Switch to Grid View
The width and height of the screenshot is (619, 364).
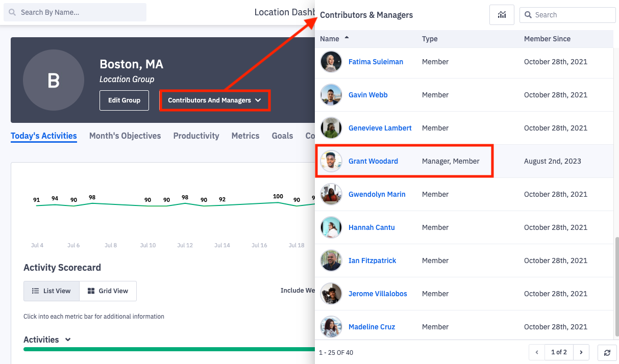[x=108, y=291]
